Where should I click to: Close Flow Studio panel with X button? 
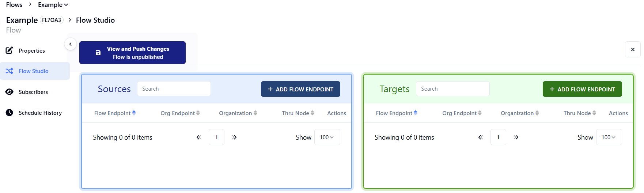pyautogui.click(x=633, y=49)
